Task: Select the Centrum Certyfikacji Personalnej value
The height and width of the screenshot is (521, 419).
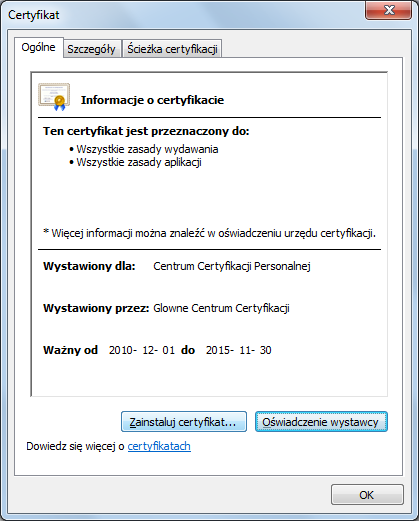Action: pyautogui.click(x=232, y=266)
